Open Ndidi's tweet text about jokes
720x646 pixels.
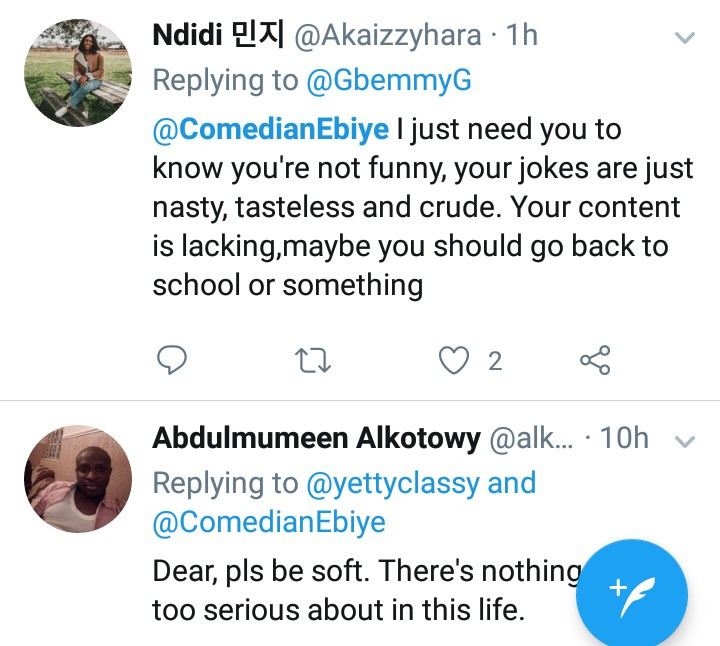tap(420, 208)
